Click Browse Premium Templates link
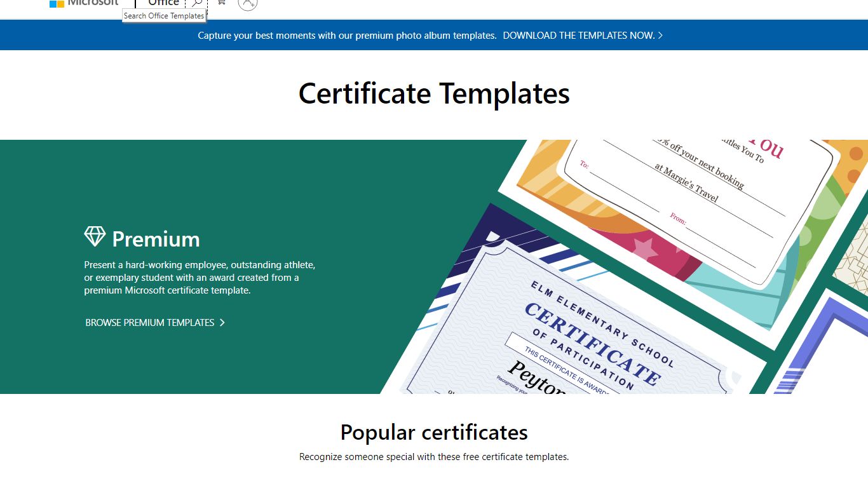 [155, 323]
